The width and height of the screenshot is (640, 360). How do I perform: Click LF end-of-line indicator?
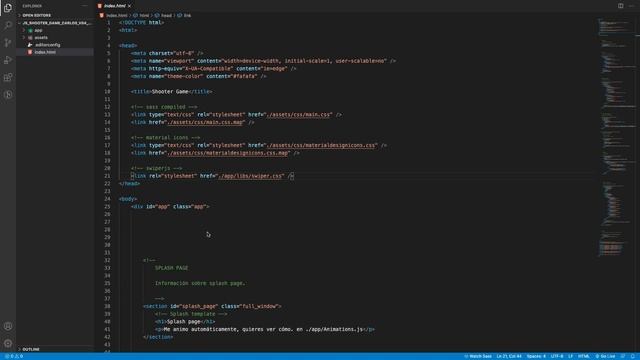pos(570,356)
